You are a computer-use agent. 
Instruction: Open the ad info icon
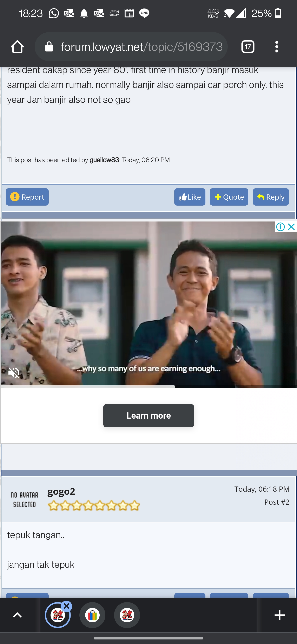pos(280,227)
